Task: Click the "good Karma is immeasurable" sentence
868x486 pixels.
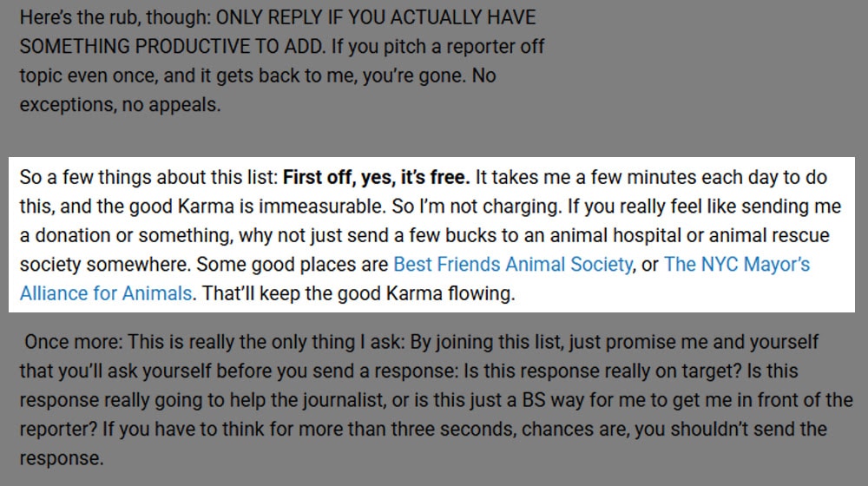Action: 256,207
